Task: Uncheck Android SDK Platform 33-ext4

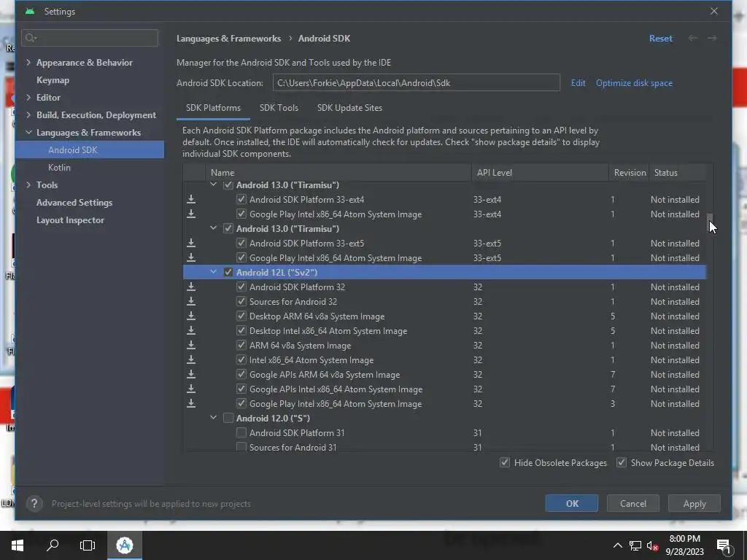Action: (x=241, y=200)
